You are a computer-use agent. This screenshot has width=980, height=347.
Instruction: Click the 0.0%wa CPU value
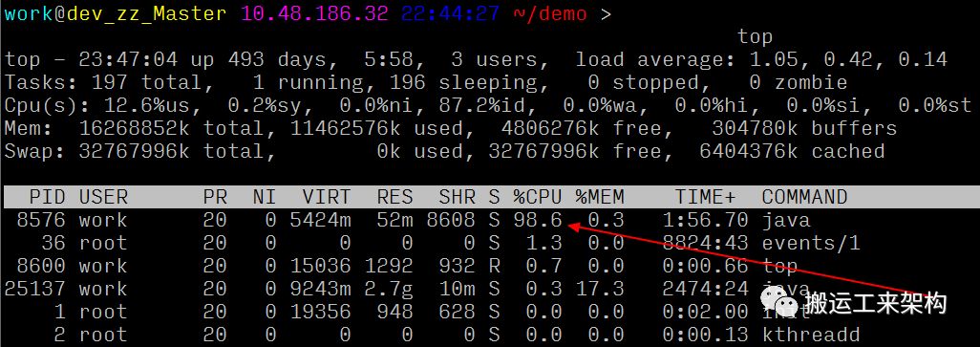[606, 106]
